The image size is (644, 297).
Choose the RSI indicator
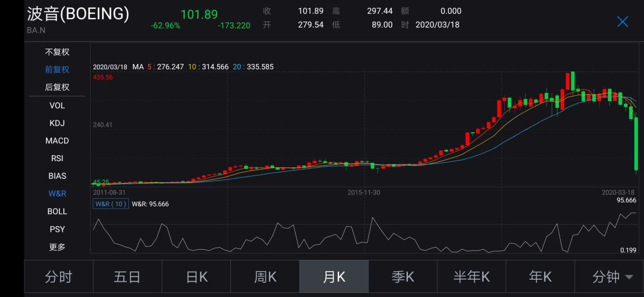coord(57,158)
